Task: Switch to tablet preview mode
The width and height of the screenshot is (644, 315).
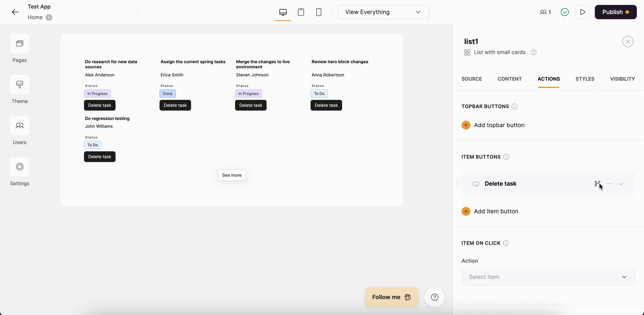Action: [301, 12]
